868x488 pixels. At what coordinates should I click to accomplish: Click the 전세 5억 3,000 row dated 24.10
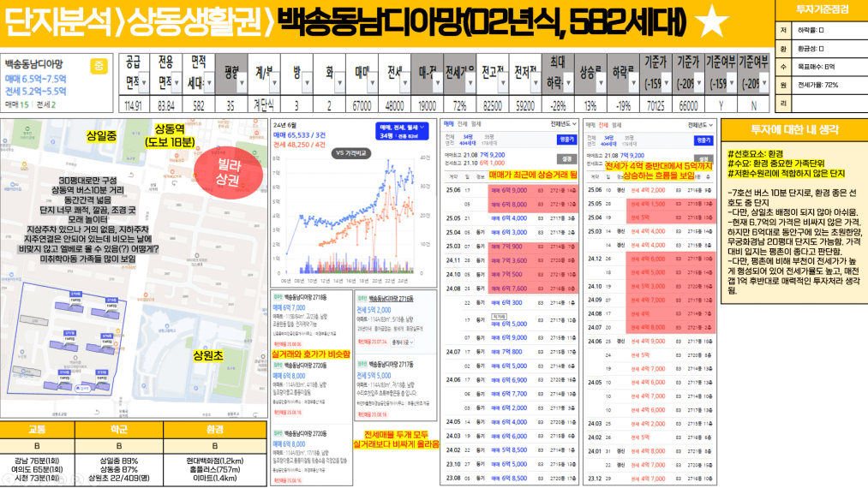click(x=651, y=287)
